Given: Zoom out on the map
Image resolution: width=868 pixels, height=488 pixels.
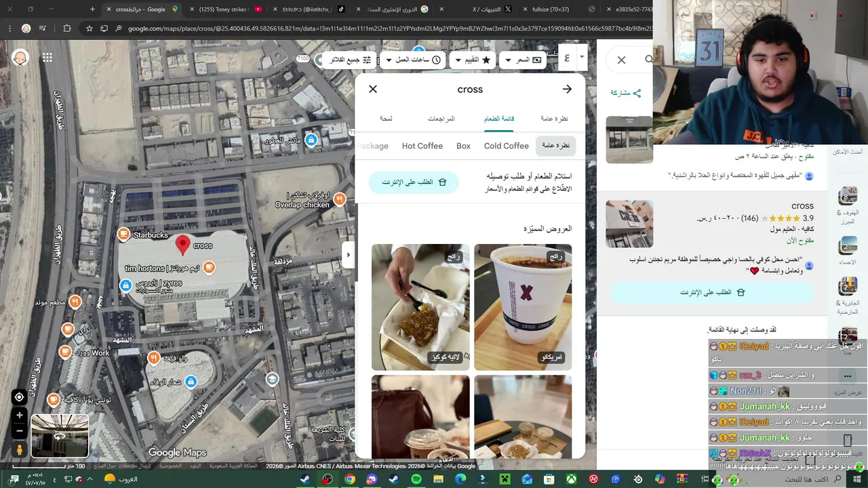Looking at the screenshot, I should coord(19,431).
